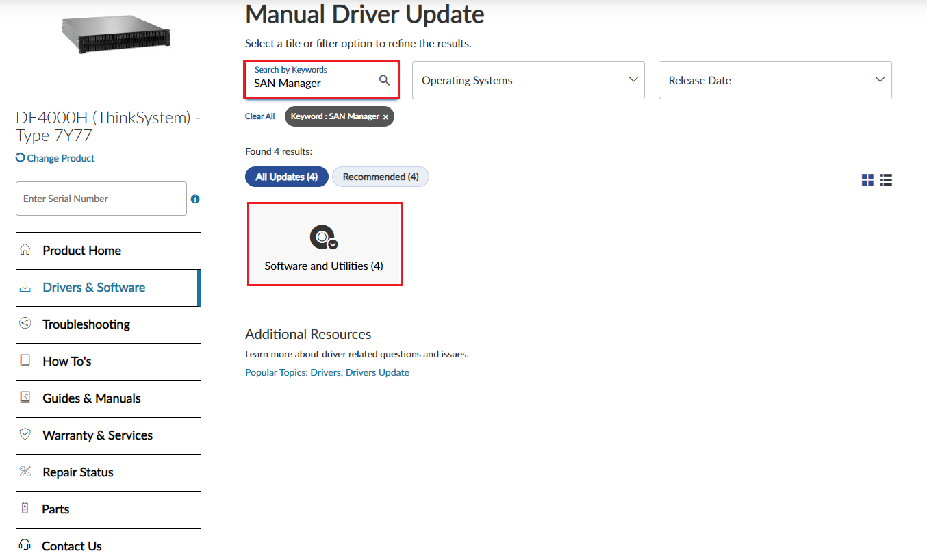This screenshot has height=560, width=927.
Task: Switch to list view icon
Action: tap(886, 180)
